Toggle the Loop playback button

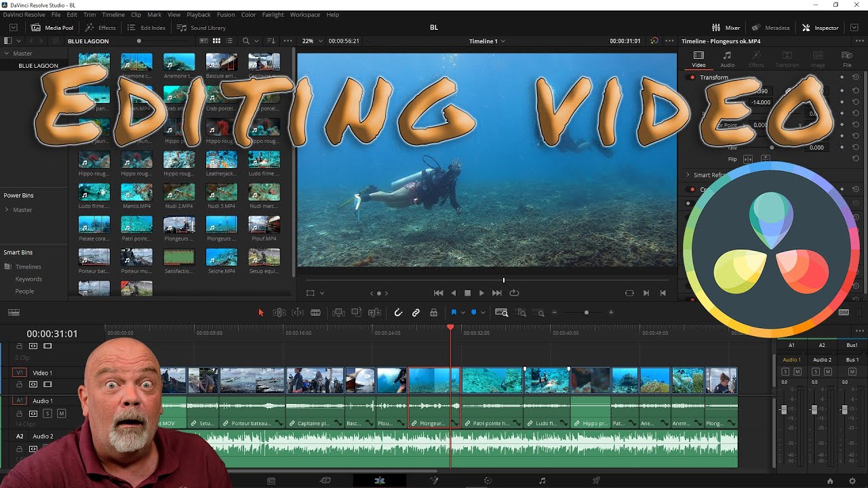(x=514, y=293)
